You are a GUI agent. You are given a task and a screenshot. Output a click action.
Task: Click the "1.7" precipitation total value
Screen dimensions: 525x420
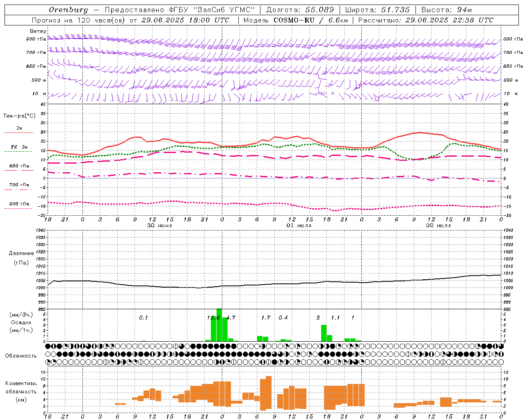point(266,317)
